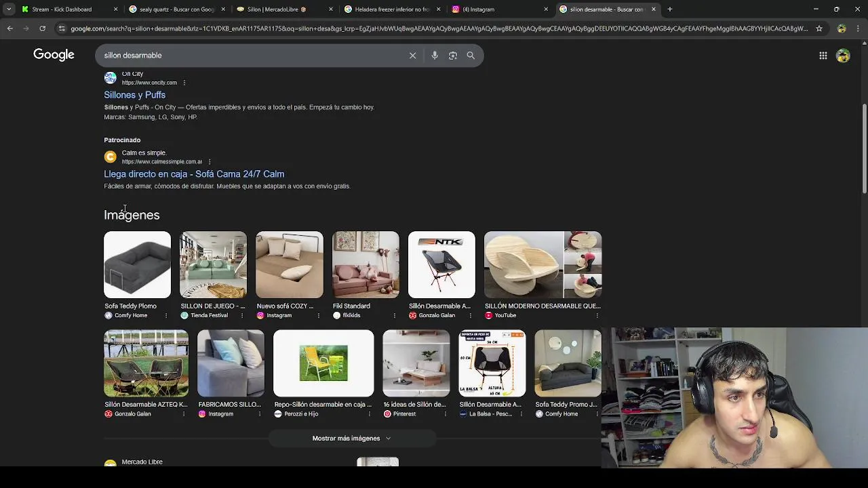The width and height of the screenshot is (868, 488).
Task: Close the Instagram tab
Action: click(x=546, y=9)
